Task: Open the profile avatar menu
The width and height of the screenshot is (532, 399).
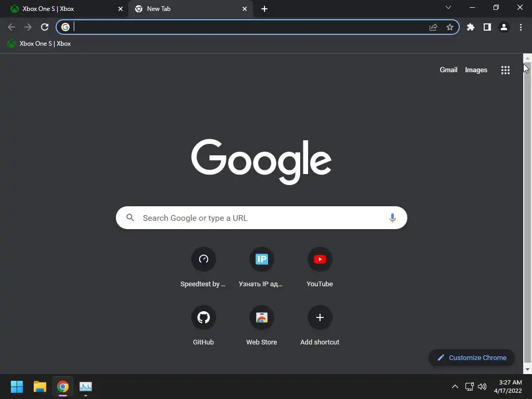Action: pos(504,27)
